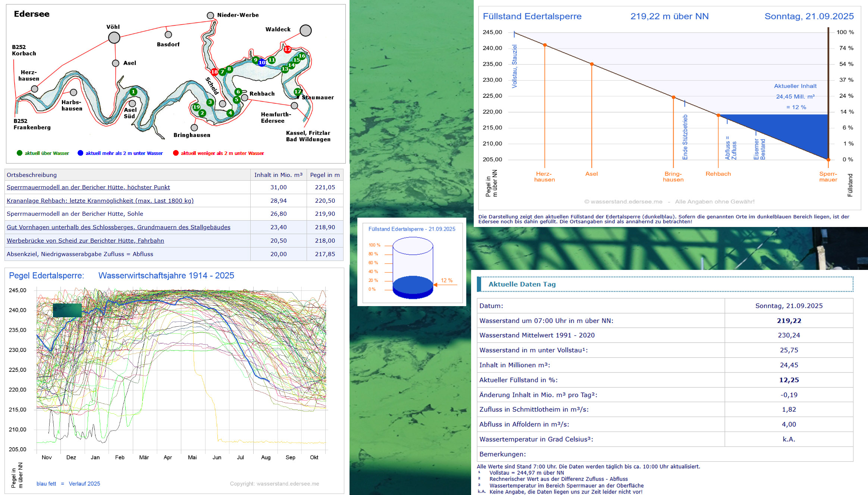Click green map marker number 13

[285, 69]
